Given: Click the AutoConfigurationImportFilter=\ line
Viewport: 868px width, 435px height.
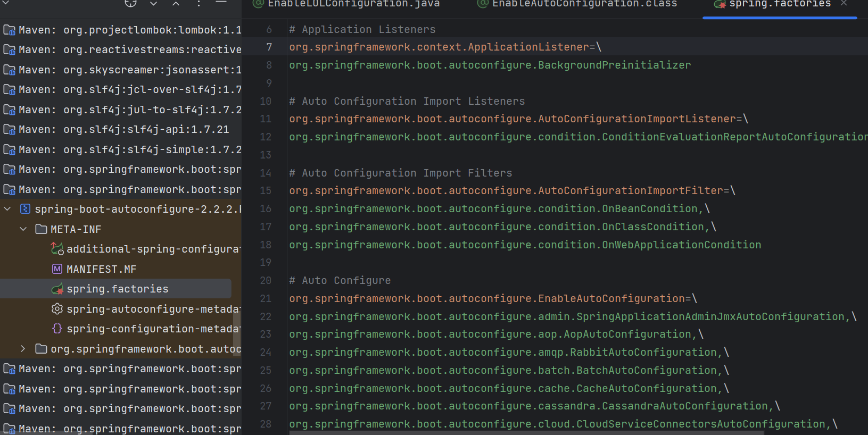Looking at the screenshot, I should 512,190.
